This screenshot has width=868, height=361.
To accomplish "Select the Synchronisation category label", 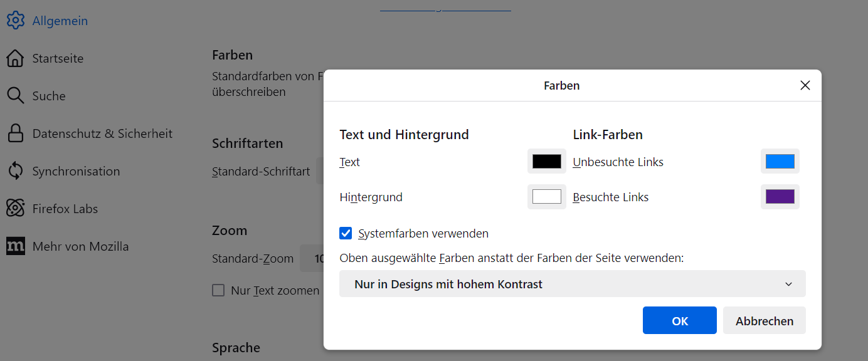I will [x=76, y=171].
